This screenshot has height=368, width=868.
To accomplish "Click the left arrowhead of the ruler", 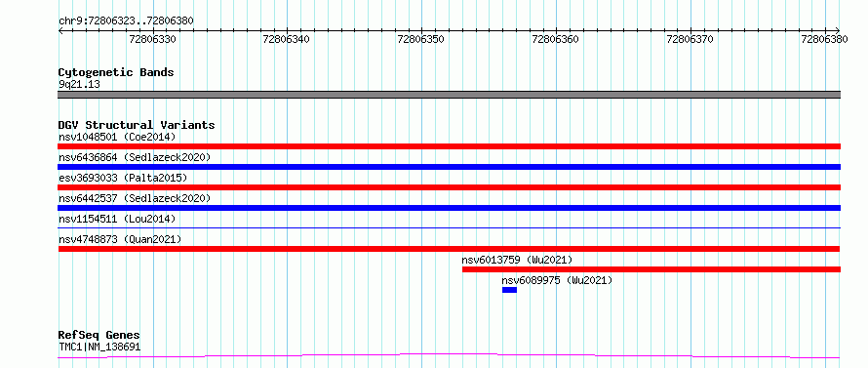I will click(x=60, y=30).
